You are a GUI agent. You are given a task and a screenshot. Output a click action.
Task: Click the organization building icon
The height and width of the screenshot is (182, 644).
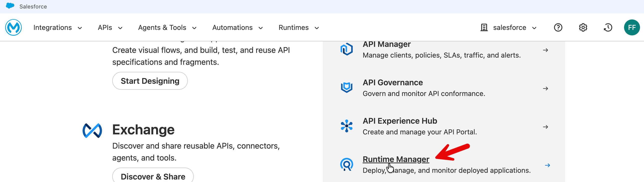484,27
